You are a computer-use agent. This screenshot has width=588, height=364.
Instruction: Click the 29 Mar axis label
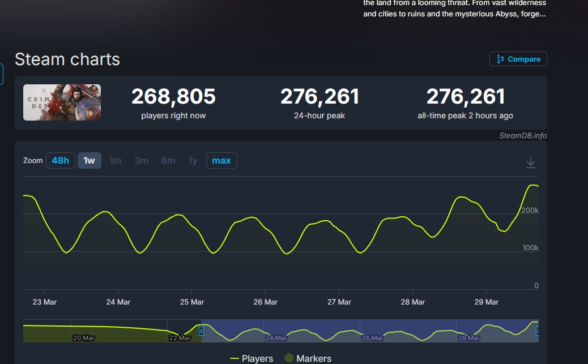coord(487,302)
